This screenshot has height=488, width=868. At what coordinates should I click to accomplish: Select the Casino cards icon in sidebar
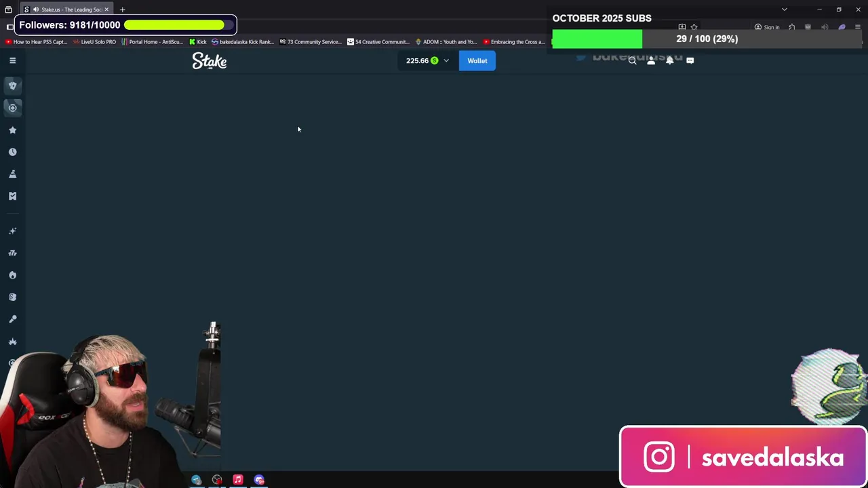point(12,85)
